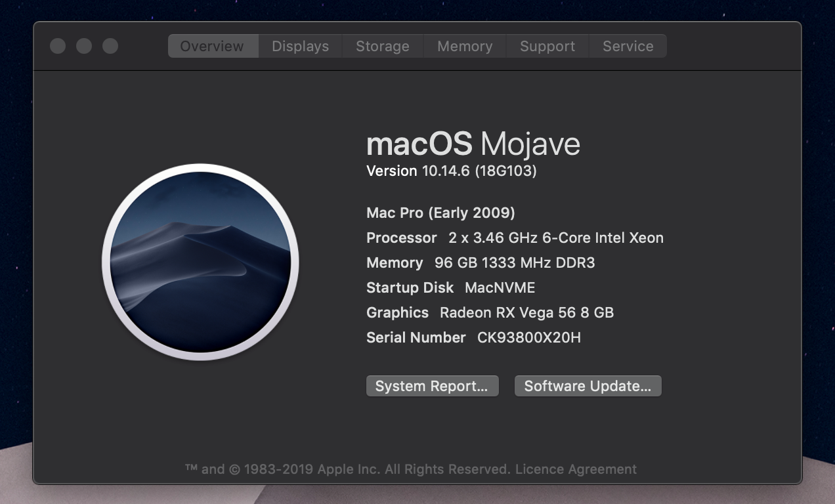835x504 pixels.
Task: Click the Serial Number label
Action: pos(416,337)
